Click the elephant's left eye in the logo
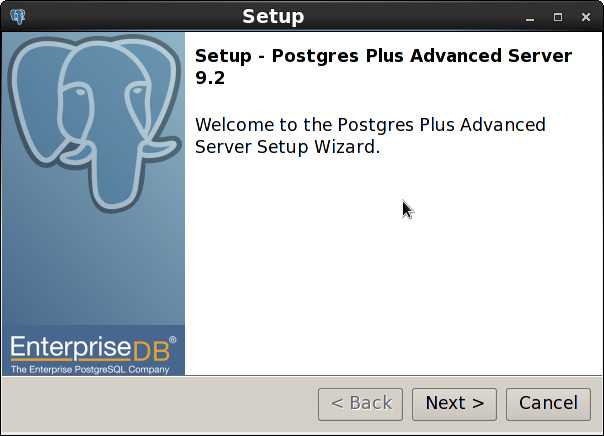604x436 pixels. 80,92
